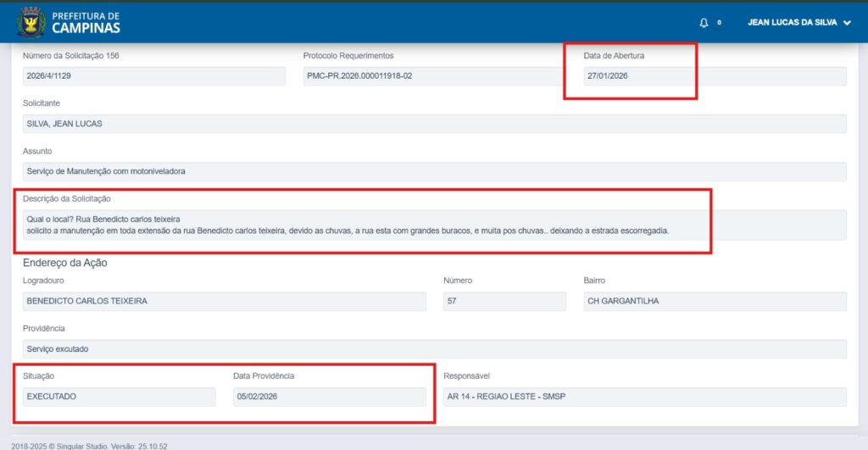Click the Singular Studio version footer text
Viewport: 868px width, 450px height.
83,445
